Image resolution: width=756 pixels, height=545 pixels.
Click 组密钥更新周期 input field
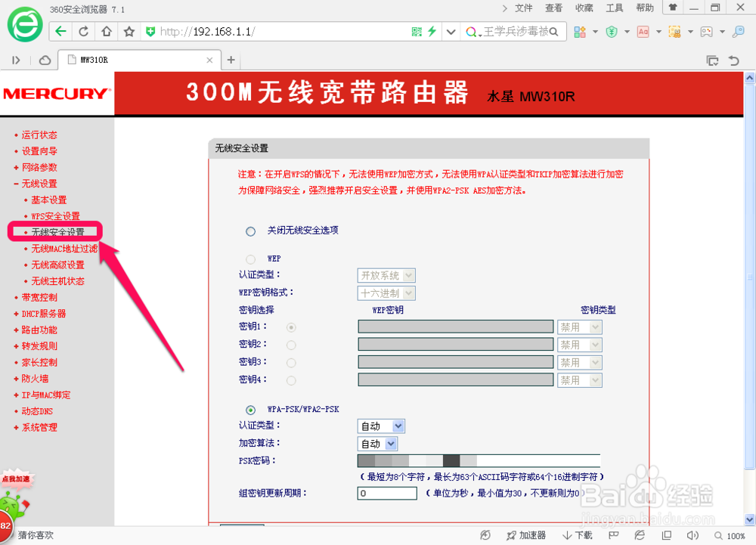(x=387, y=493)
